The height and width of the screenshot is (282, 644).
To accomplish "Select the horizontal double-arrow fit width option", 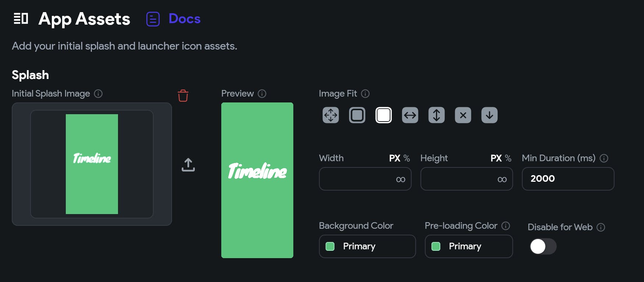I will tap(410, 115).
